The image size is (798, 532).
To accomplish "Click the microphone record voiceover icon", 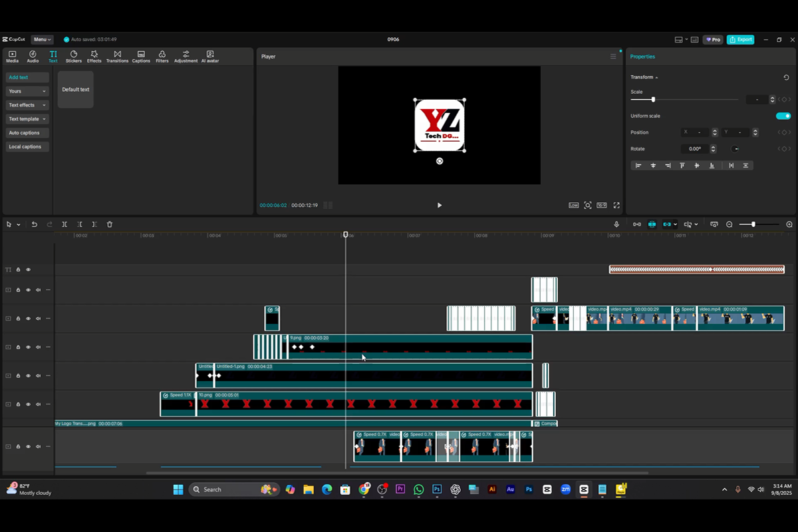I will (x=616, y=225).
